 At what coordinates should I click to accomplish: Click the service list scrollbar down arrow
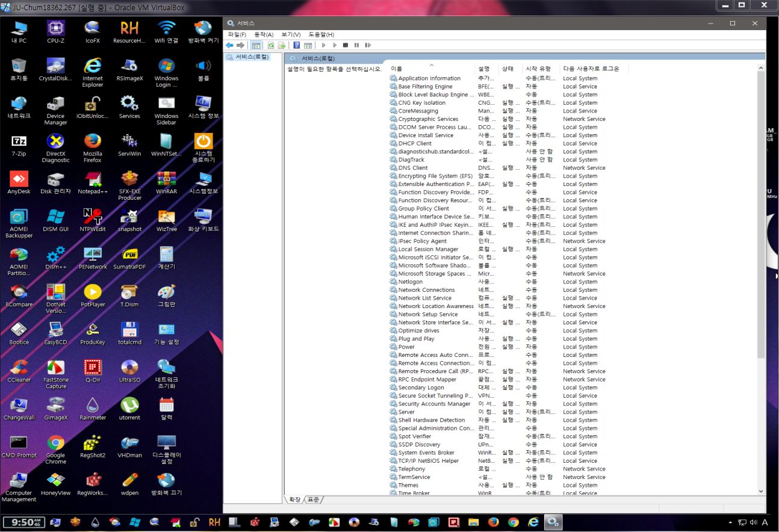761,491
